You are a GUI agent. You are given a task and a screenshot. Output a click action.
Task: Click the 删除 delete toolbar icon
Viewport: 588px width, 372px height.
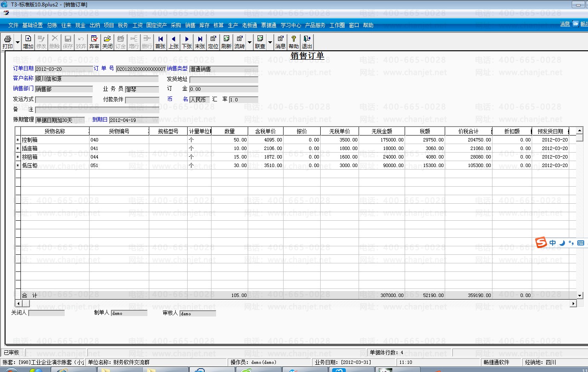pos(55,42)
